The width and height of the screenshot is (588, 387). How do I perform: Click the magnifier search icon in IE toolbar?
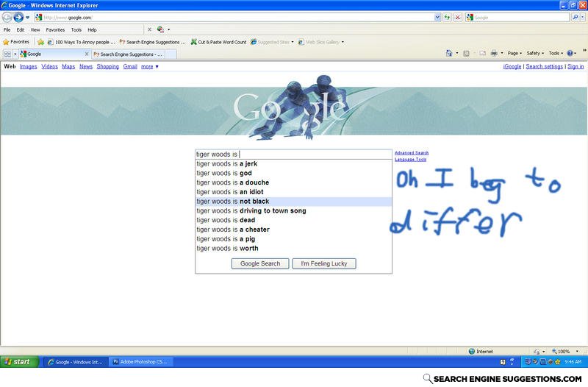[x=575, y=17]
